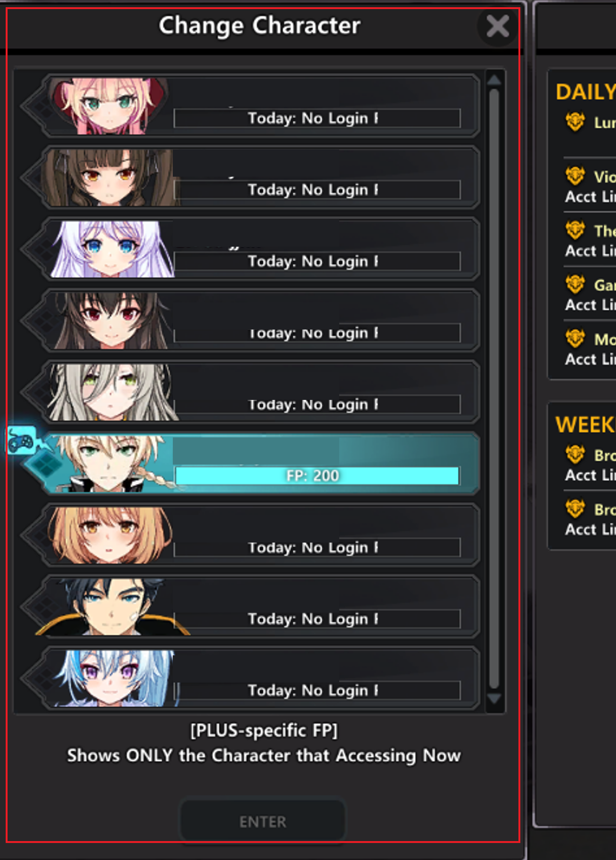This screenshot has height=860, width=616.
Task: Select the orange-haired character portrait
Action: [112, 535]
